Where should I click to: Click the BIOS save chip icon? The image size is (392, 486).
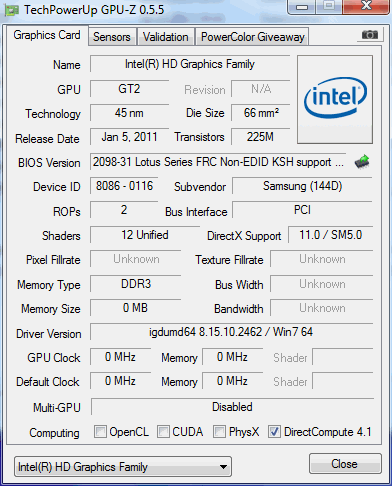pos(362,162)
